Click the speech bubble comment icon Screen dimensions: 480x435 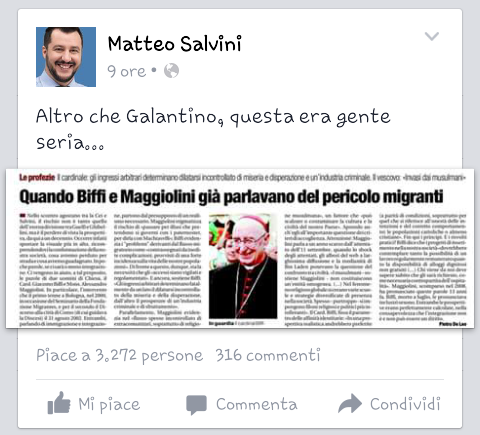[196, 405]
